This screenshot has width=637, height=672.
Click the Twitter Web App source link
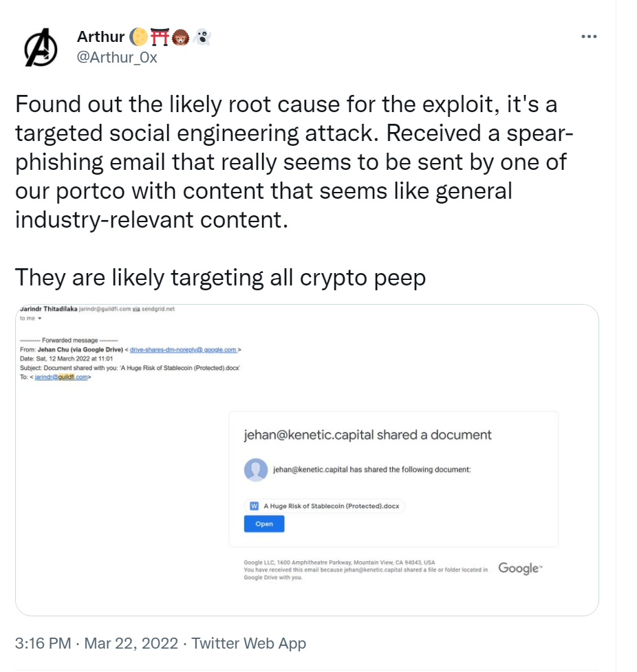(x=248, y=643)
